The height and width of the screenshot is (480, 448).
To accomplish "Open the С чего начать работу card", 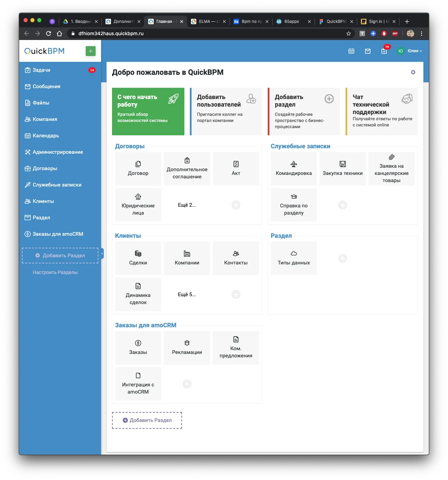I will tap(148, 111).
